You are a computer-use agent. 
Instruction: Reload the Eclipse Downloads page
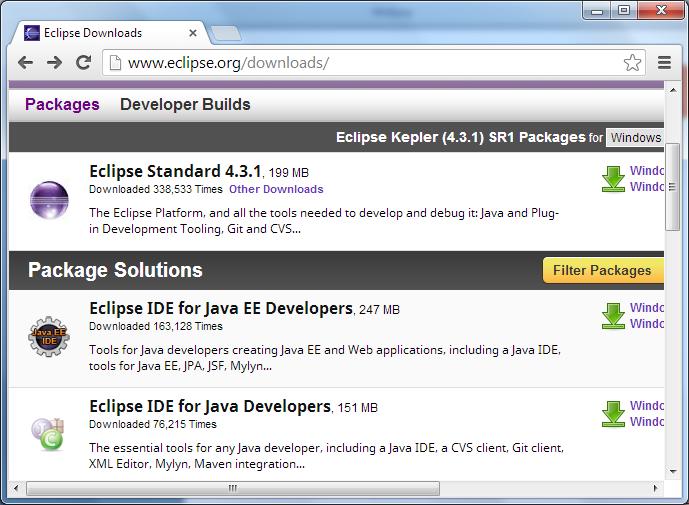(83, 62)
